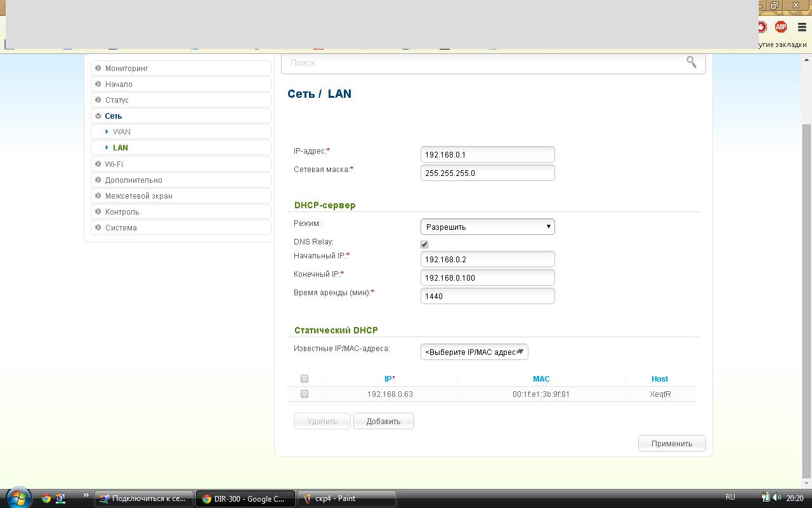The width and height of the screenshot is (812, 508).
Task: Click the Начальный IP input field
Action: click(487, 259)
